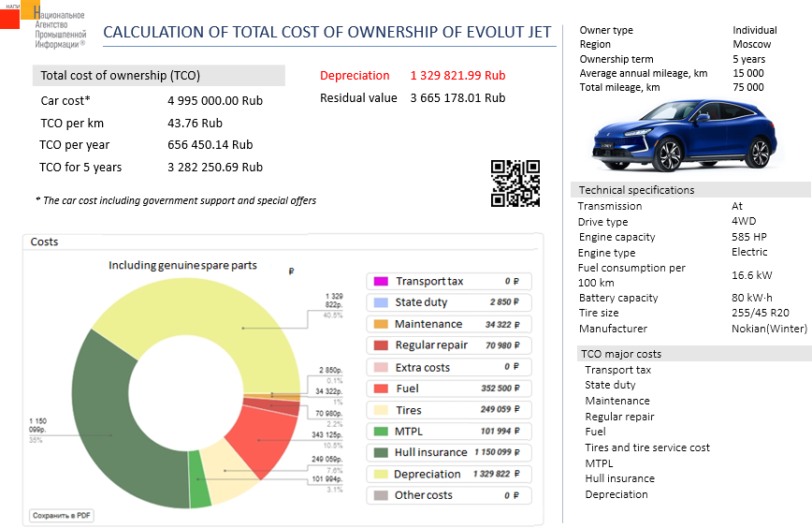The height and width of the screenshot is (528, 812).
Task: Click 'Tires and tire service cost' list item
Action: pyautogui.click(x=647, y=447)
